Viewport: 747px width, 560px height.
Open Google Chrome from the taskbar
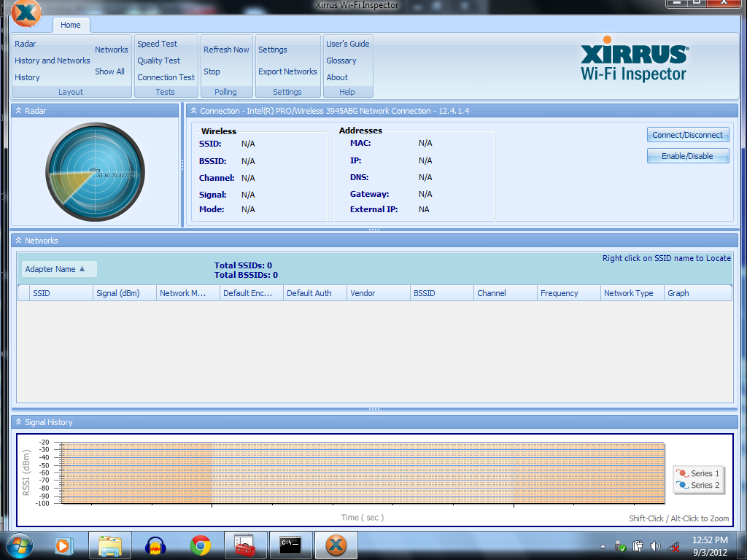[200, 545]
